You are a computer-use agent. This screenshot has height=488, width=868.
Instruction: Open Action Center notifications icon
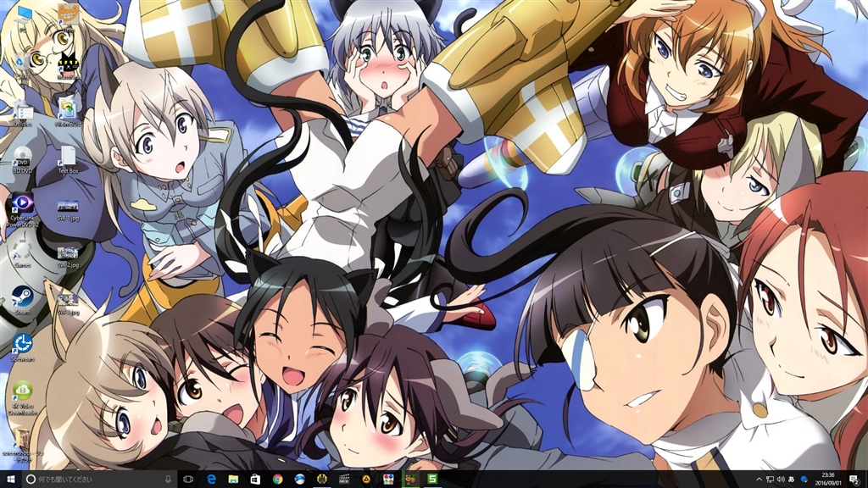point(854,480)
